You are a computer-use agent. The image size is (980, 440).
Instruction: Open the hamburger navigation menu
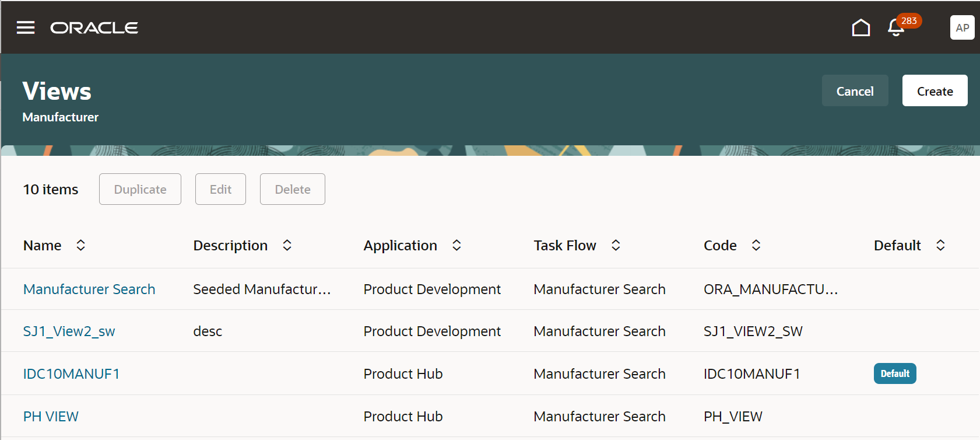(x=26, y=27)
